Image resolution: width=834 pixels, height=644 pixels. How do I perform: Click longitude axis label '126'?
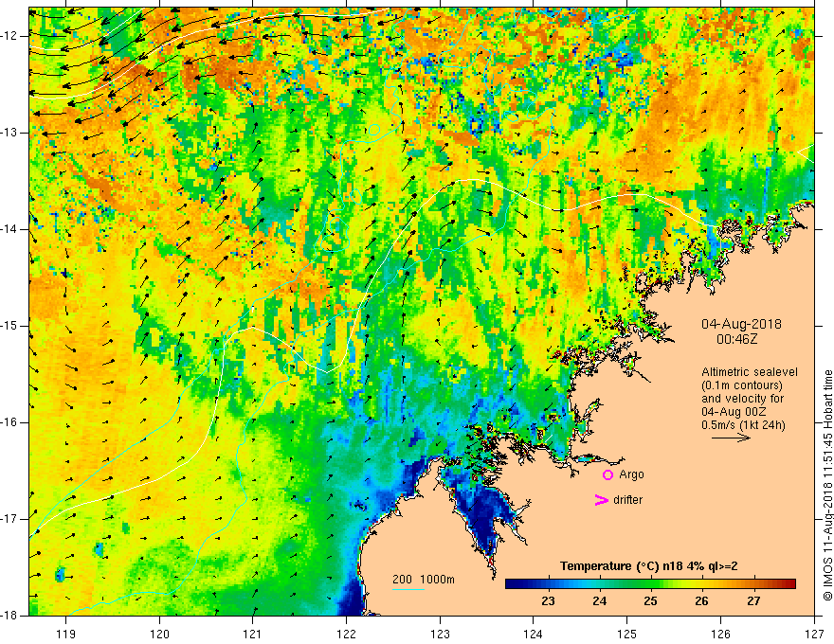(720, 634)
